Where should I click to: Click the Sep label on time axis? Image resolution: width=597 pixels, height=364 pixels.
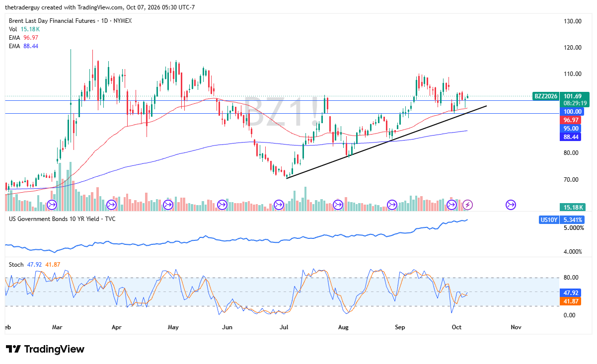(x=400, y=327)
